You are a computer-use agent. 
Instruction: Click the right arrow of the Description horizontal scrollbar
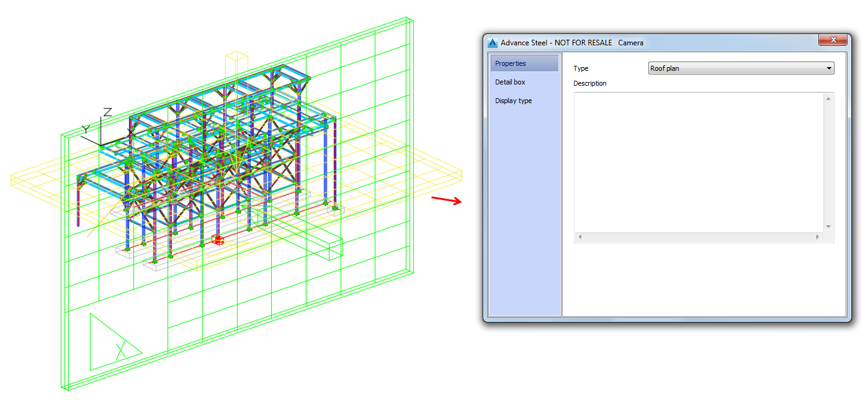(x=819, y=237)
